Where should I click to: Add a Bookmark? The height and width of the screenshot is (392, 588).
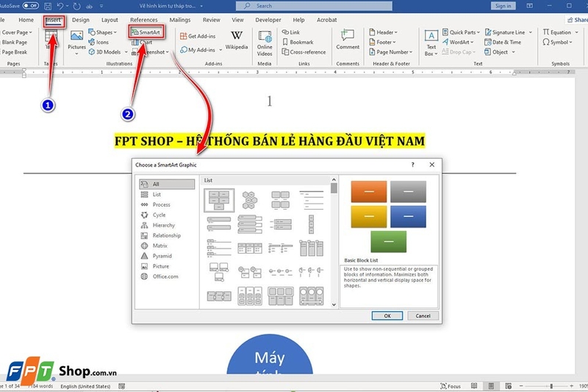tap(298, 42)
